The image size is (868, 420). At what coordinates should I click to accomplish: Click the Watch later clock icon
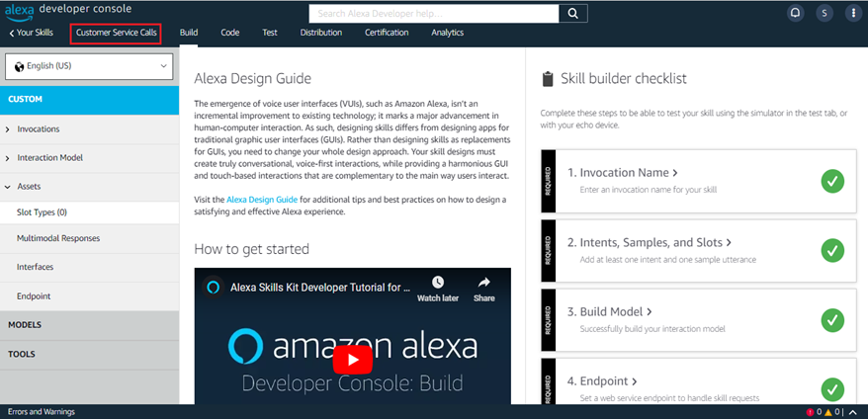[x=437, y=284]
